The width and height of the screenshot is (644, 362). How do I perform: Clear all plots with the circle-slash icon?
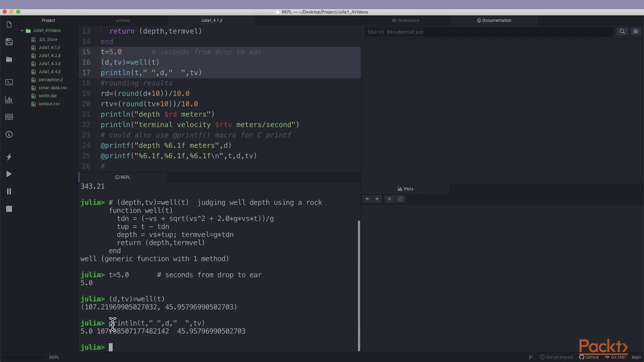point(400,199)
